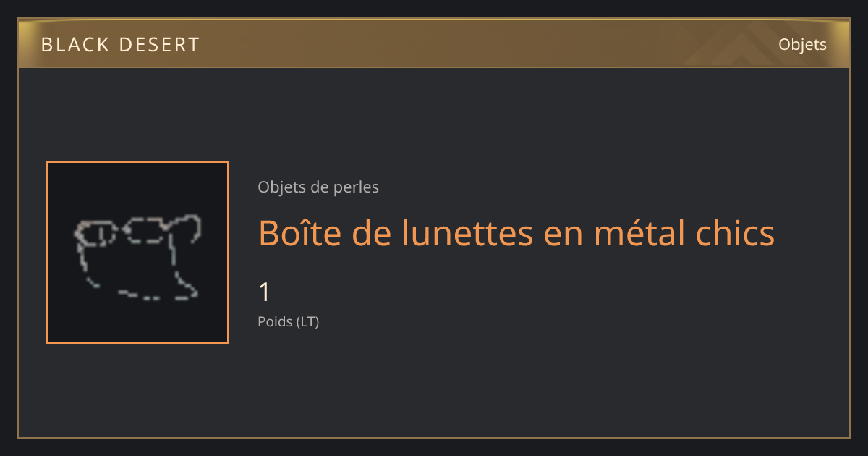The height and width of the screenshot is (456, 868).
Task: Click the word 'BLACK' in the header
Action: [x=75, y=45]
